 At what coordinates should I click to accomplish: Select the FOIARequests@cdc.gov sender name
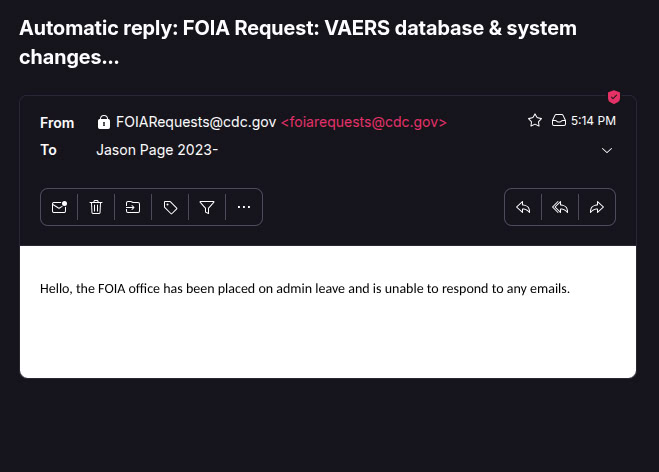(196, 122)
